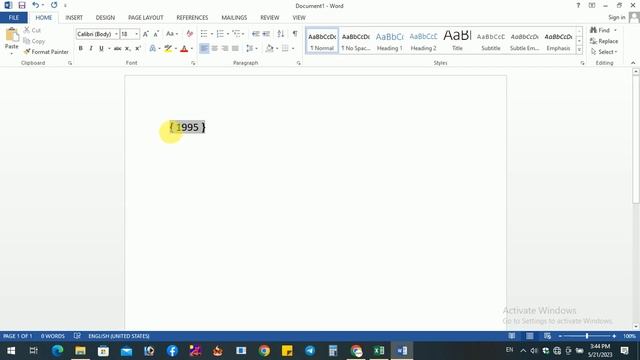Open the Borders dropdown arrow
640x360 pixels.
coord(293,48)
